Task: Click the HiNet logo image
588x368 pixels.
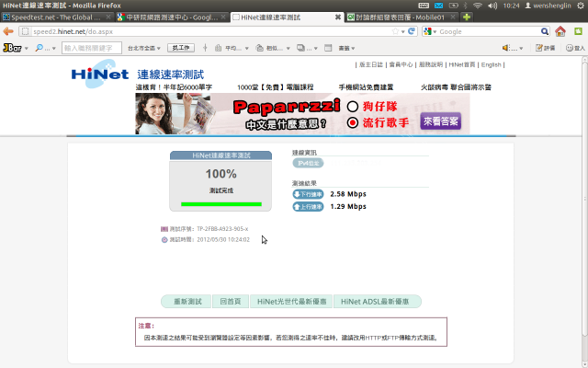Action: 100,74
